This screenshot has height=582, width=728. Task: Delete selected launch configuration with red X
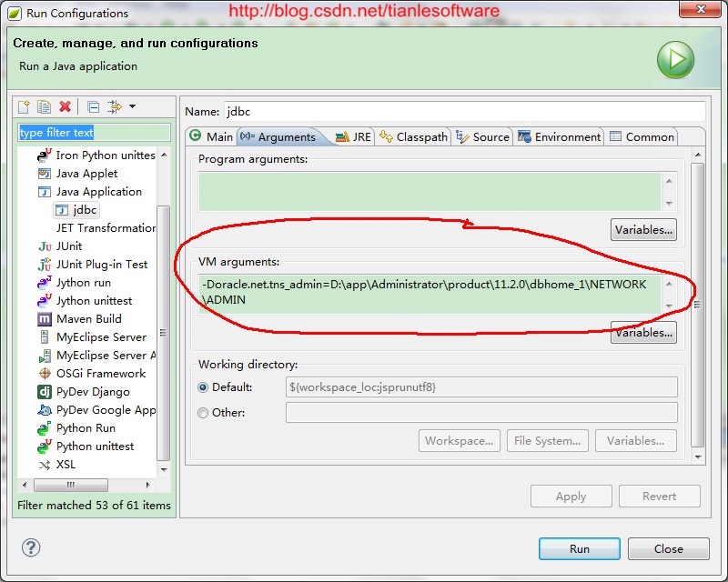pos(65,106)
